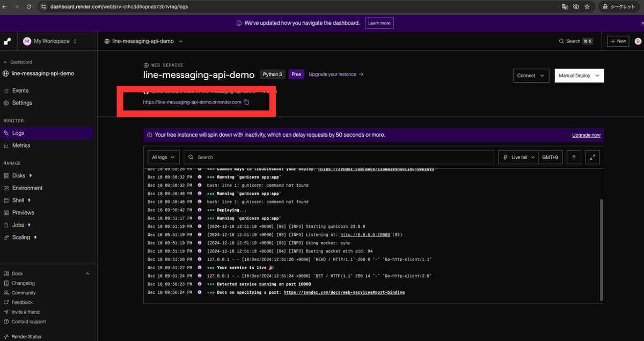The height and width of the screenshot is (341, 644).
Task: Click the translate icon in address bar
Action: pos(565,7)
